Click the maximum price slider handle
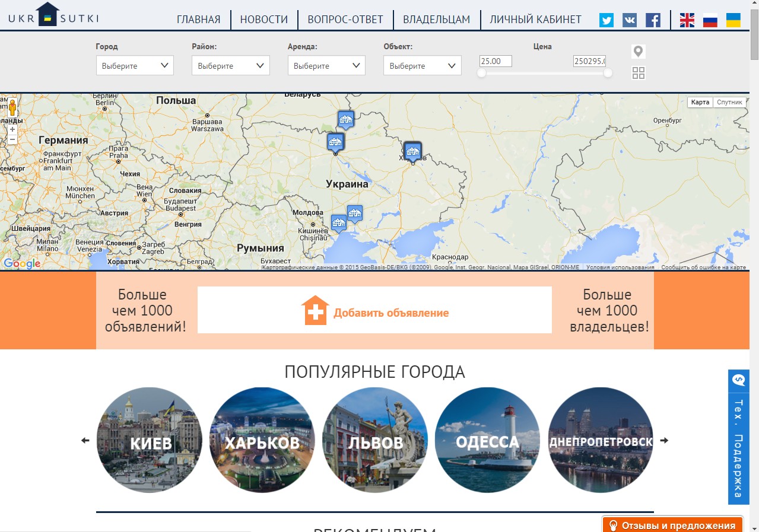This screenshot has width=759, height=532. pyautogui.click(x=608, y=72)
